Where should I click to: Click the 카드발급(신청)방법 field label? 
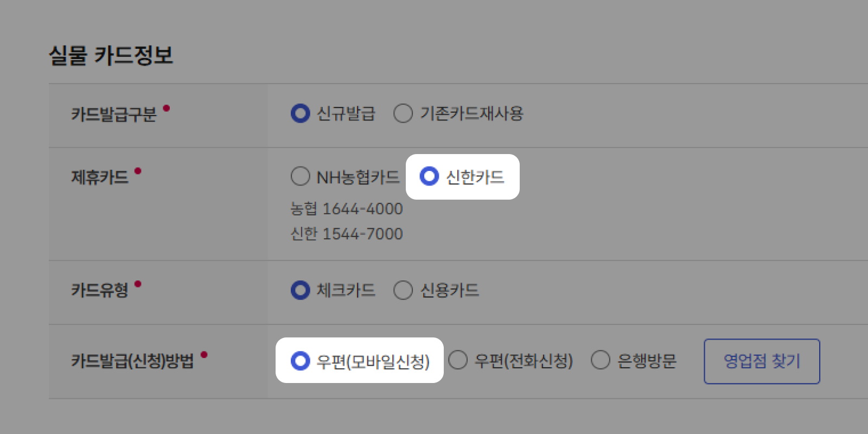[132, 361]
